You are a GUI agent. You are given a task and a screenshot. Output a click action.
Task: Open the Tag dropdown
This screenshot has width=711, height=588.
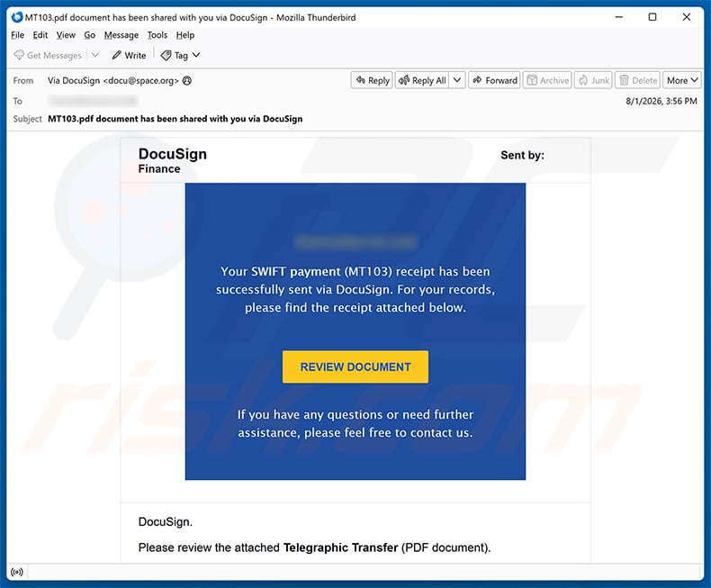coord(181,55)
